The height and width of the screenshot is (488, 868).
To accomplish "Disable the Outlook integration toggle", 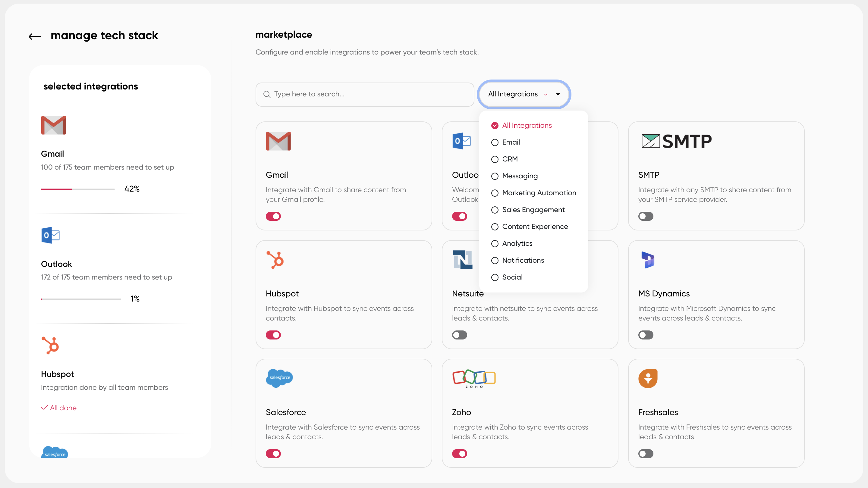I will click(459, 216).
